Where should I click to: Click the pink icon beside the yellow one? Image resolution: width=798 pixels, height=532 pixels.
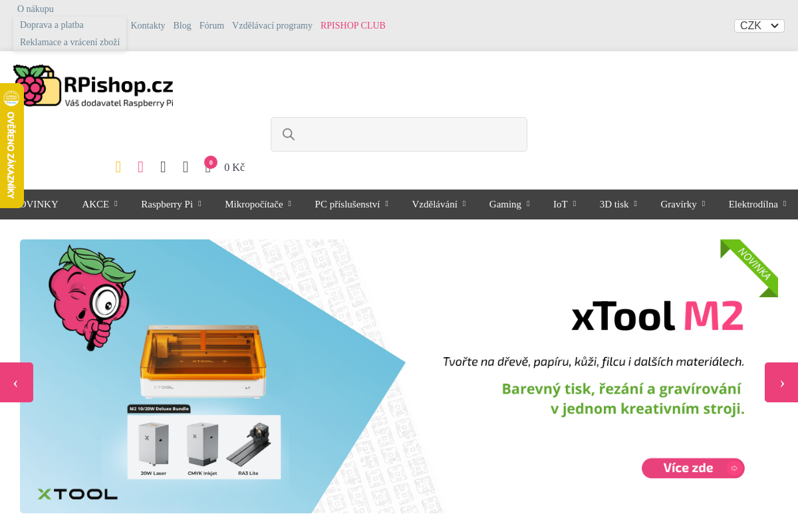tap(140, 167)
